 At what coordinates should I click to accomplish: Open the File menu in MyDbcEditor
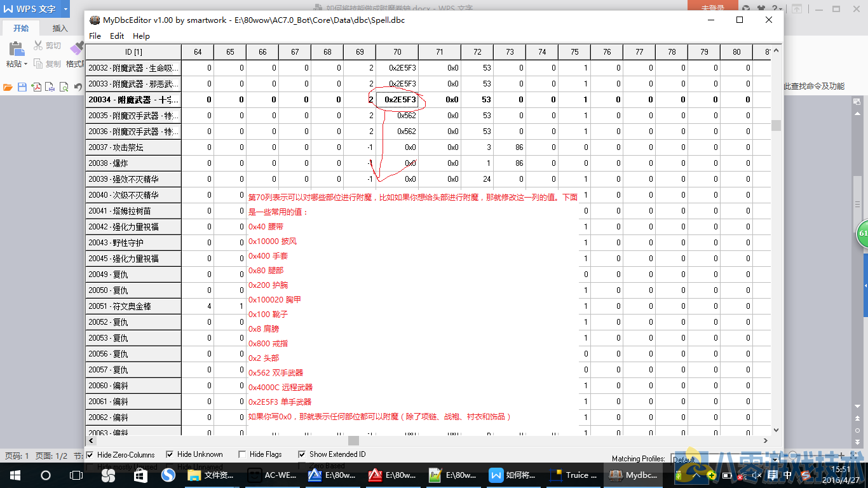95,36
